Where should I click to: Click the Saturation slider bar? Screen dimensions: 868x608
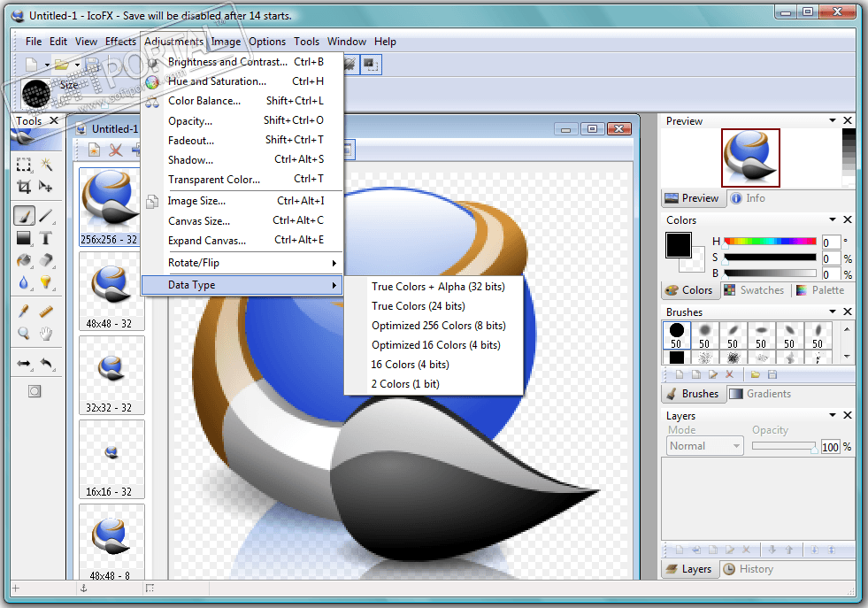point(770,258)
